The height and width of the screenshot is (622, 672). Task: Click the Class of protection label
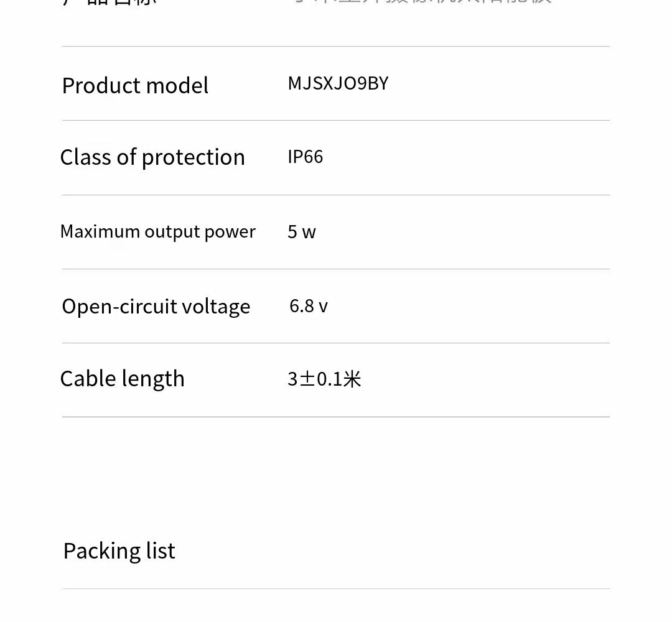click(152, 157)
